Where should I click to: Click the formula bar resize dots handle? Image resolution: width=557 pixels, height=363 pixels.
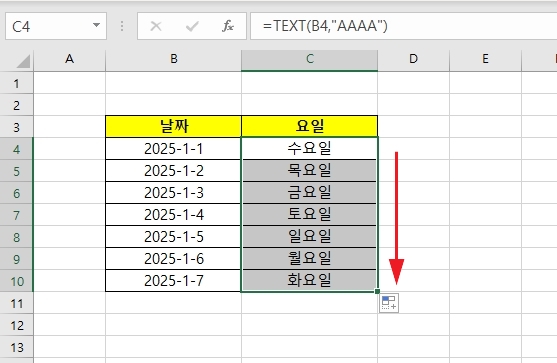[122, 26]
